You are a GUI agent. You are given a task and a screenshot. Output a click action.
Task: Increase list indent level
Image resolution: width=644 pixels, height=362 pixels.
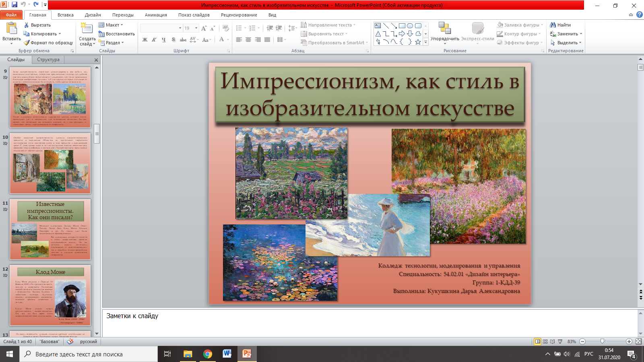pos(279,28)
